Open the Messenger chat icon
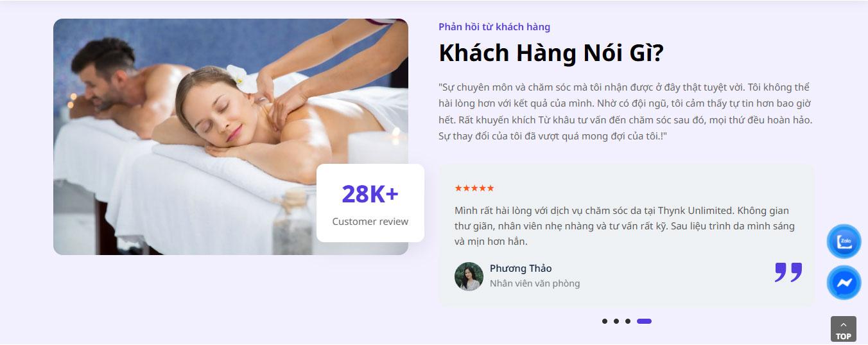 point(844,283)
